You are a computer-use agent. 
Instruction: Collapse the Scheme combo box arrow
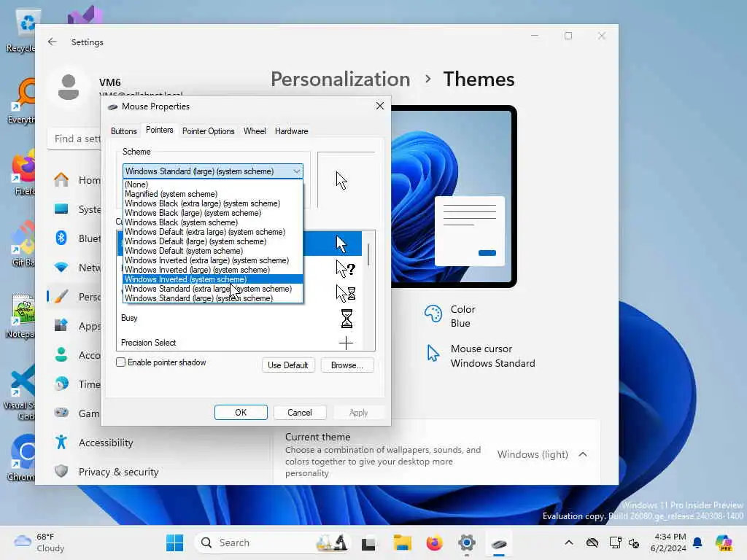point(296,171)
